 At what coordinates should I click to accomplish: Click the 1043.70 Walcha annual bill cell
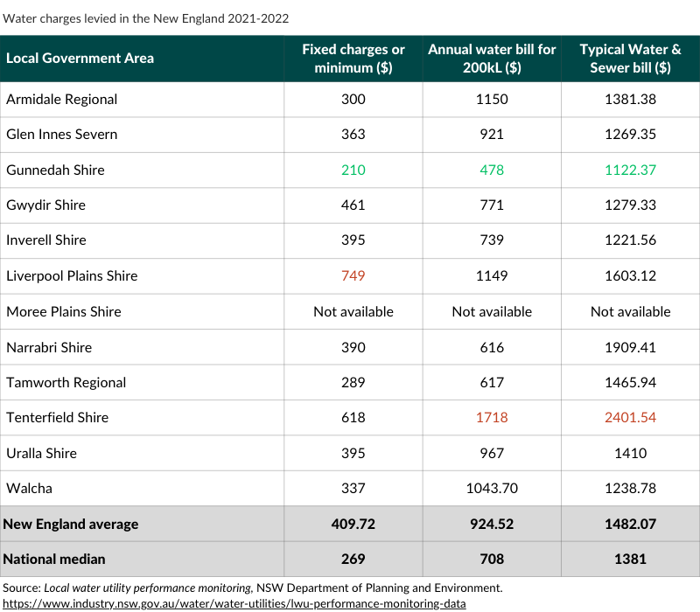(492, 489)
